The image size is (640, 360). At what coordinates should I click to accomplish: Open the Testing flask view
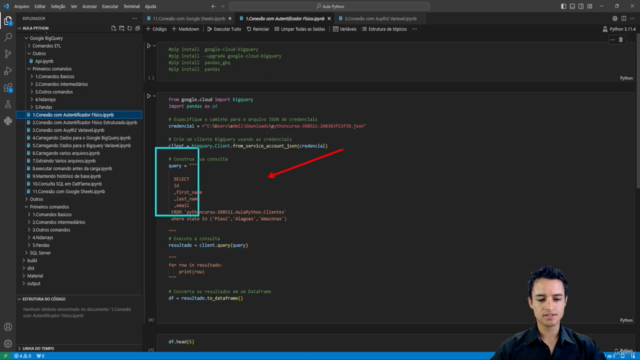click(8, 104)
